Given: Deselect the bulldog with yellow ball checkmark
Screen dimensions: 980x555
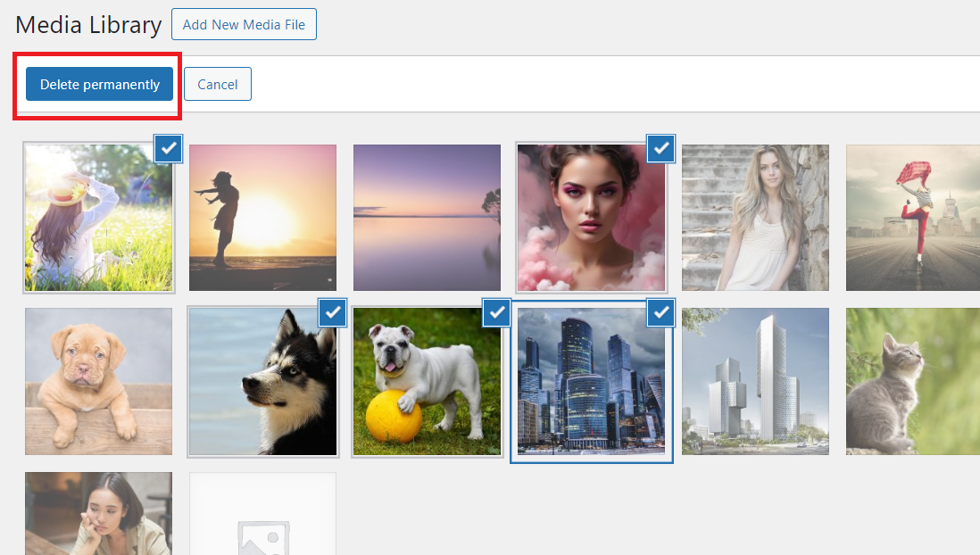Looking at the screenshot, I should coord(497,312).
